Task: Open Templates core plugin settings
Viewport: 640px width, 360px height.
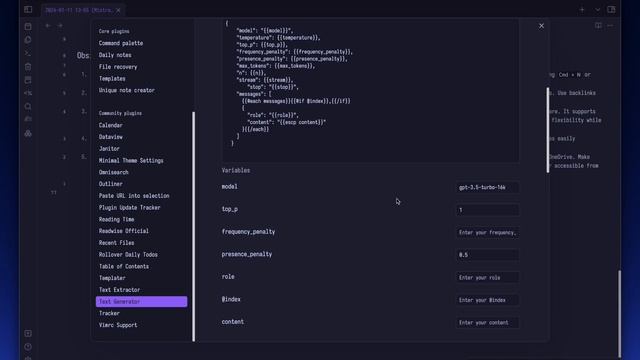Action: pyautogui.click(x=112, y=79)
